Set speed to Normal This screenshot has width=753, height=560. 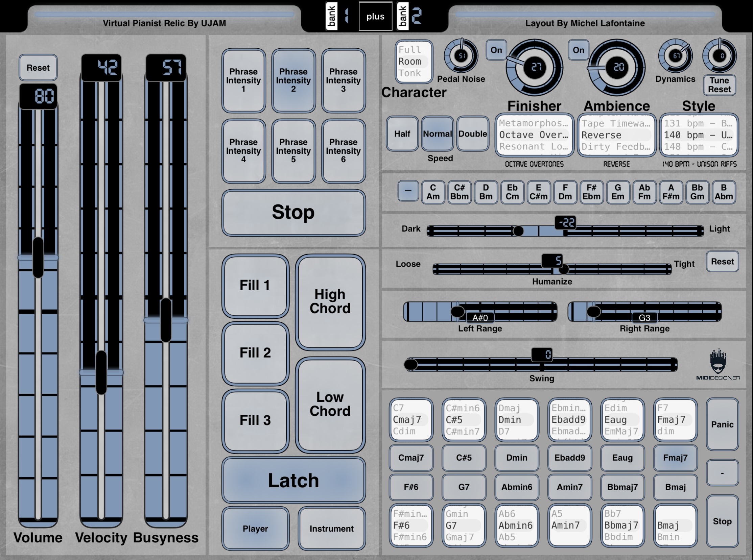tap(438, 134)
